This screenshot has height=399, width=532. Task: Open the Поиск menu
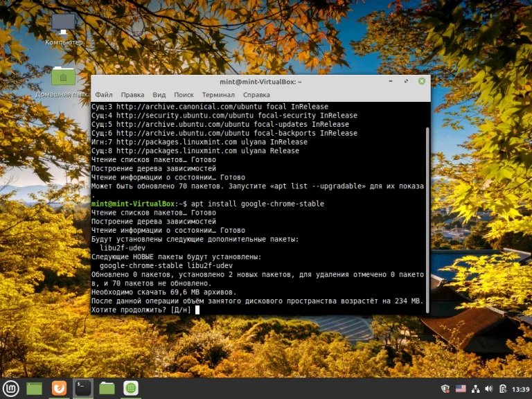(184, 94)
